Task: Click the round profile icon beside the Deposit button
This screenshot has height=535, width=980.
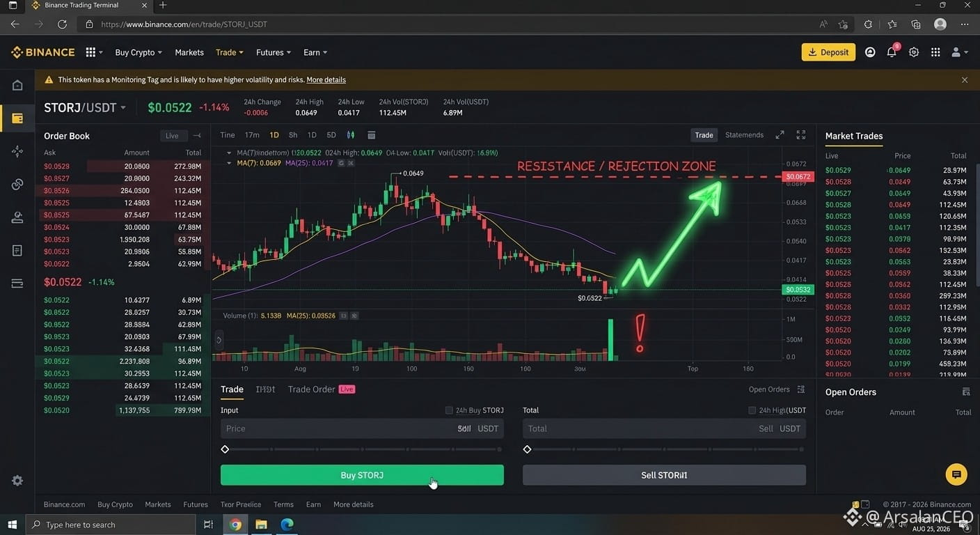Action: tap(870, 52)
